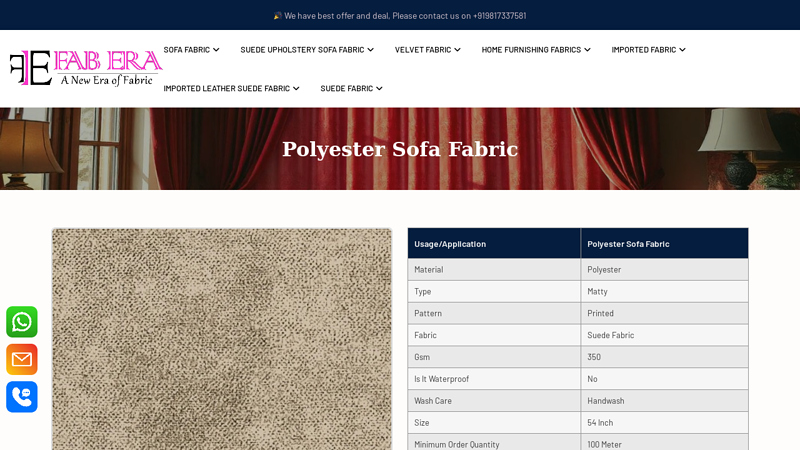
Task: Click the blue phone call icon
Action: pos(21,397)
